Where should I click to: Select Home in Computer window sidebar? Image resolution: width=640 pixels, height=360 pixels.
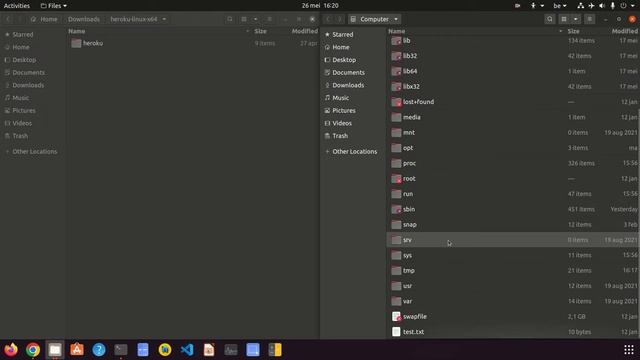coord(353,47)
